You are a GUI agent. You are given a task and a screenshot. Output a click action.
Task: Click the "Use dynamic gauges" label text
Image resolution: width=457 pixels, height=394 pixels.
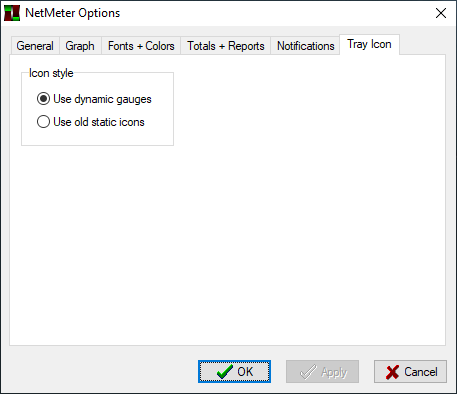coord(102,99)
